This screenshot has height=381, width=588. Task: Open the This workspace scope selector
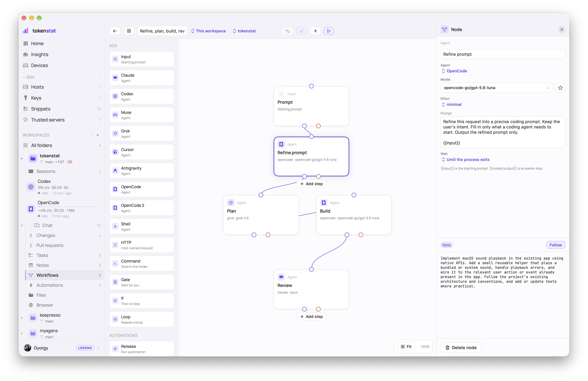[208, 31]
